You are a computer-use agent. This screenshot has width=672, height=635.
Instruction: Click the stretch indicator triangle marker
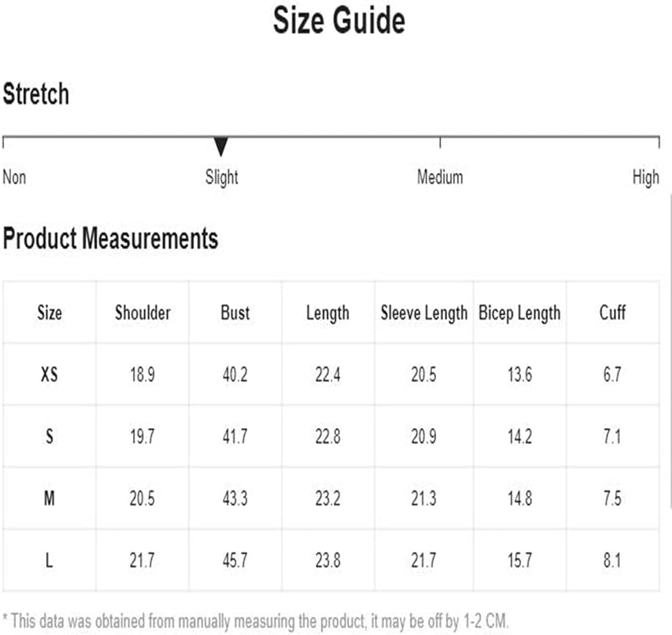tap(221, 147)
